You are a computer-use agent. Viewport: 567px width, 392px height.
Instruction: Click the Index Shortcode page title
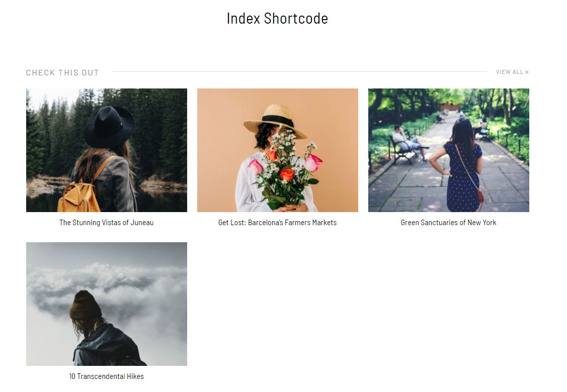(x=277, y=19)
